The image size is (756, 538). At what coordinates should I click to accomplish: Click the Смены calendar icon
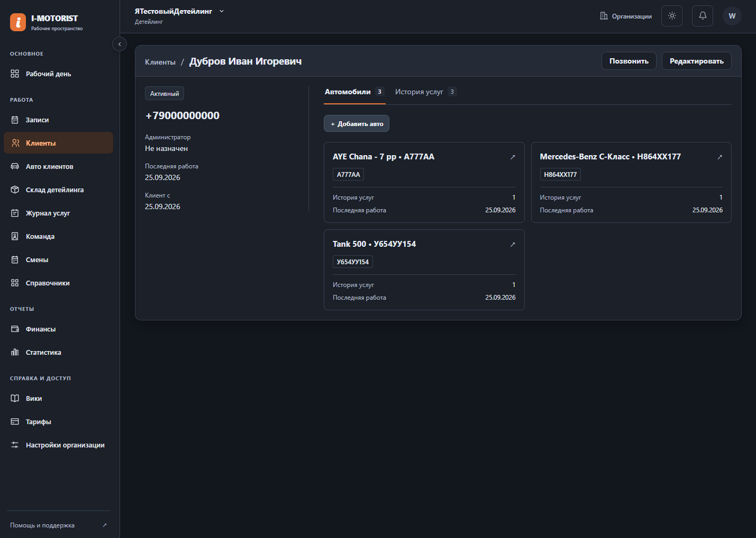[x=15, y=259]
